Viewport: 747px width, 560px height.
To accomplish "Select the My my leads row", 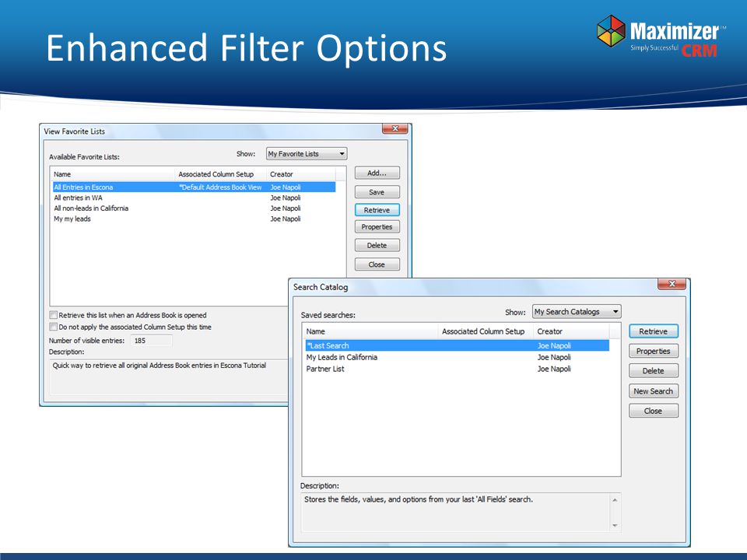I will (x=195, y=219).
